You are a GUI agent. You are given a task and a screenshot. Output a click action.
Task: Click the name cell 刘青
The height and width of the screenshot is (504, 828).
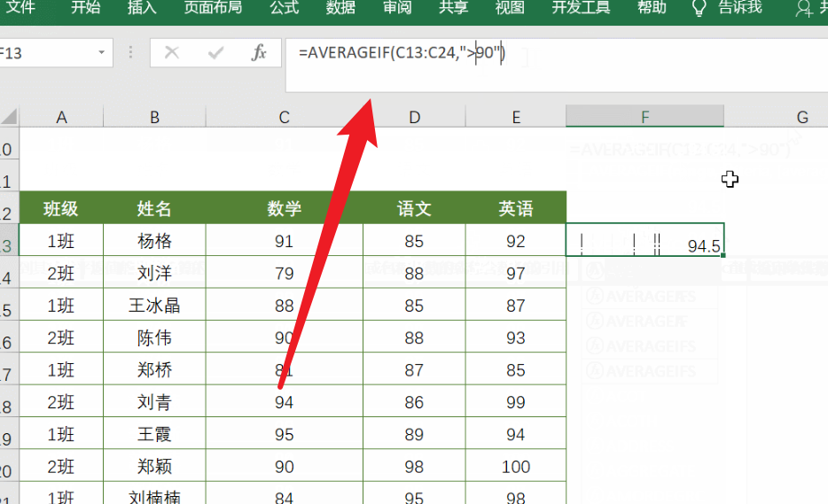tap(154, 401)
